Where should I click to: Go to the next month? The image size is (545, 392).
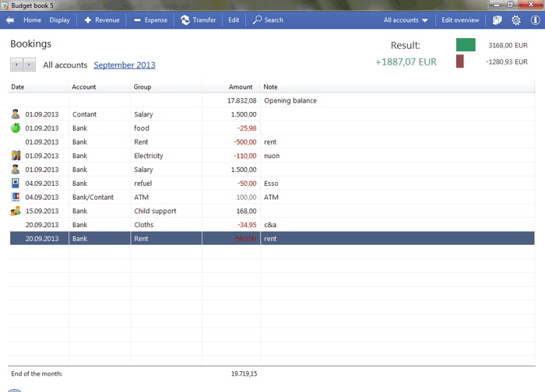pos(30,65)
